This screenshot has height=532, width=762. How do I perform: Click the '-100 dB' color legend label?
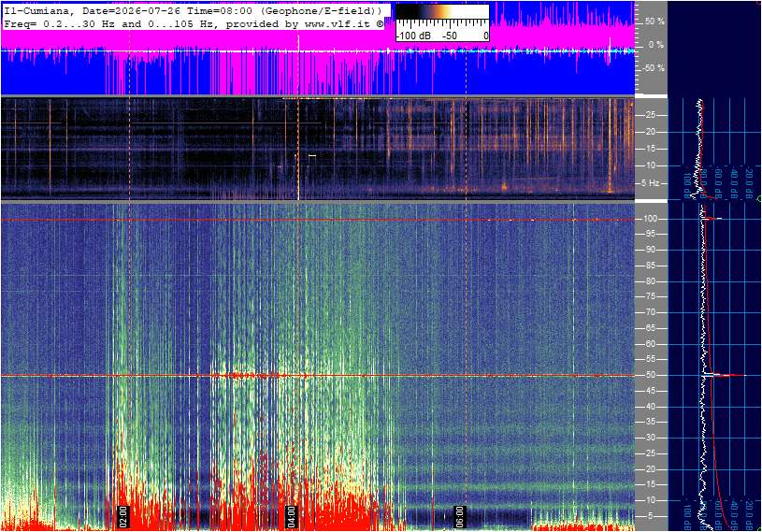[413, 36]
